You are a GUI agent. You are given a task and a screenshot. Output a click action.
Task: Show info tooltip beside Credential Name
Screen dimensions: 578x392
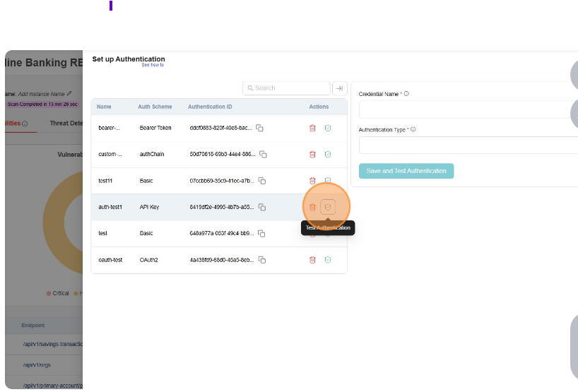click(406, 94)
